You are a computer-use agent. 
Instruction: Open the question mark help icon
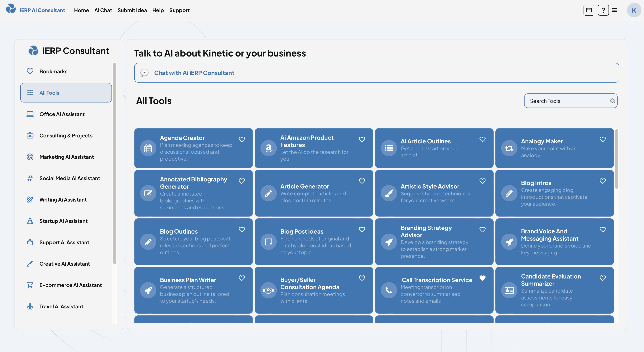tap(603, 10)
